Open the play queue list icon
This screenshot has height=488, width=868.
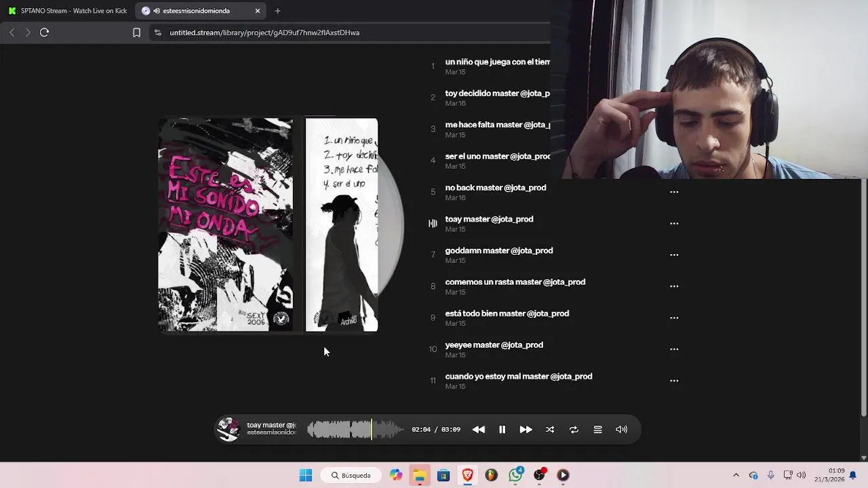coord(597,430)
